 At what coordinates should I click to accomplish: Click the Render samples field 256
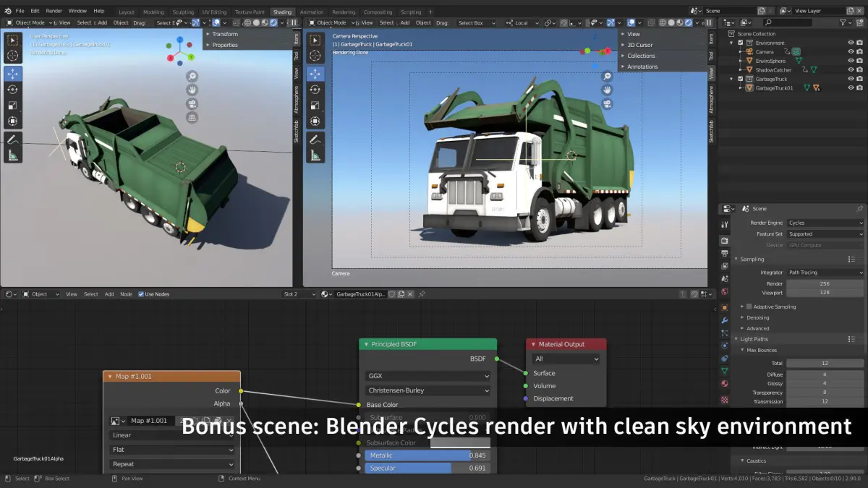click(825, 283)
